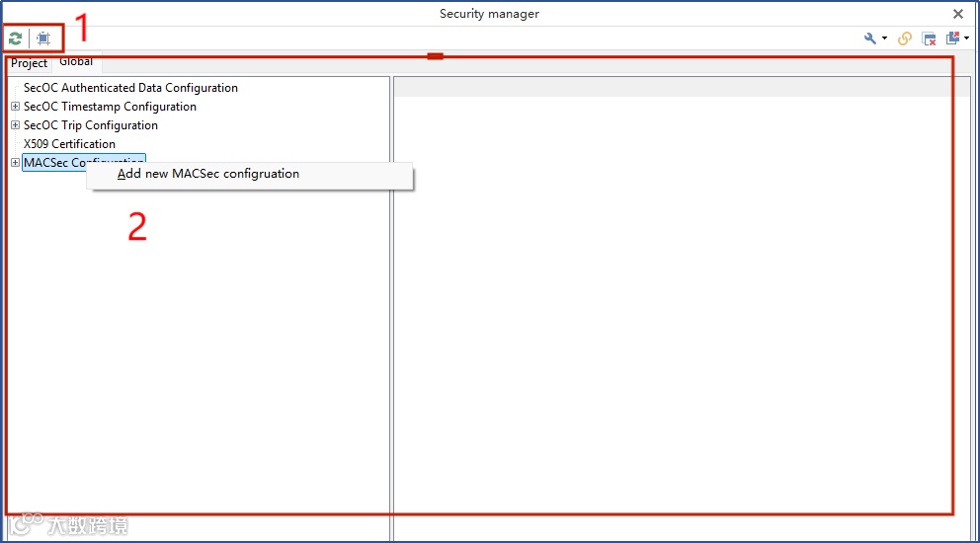Viewport: 980px width, 543px height.
Task: Close the Security manager window
Action: point(957,14)
